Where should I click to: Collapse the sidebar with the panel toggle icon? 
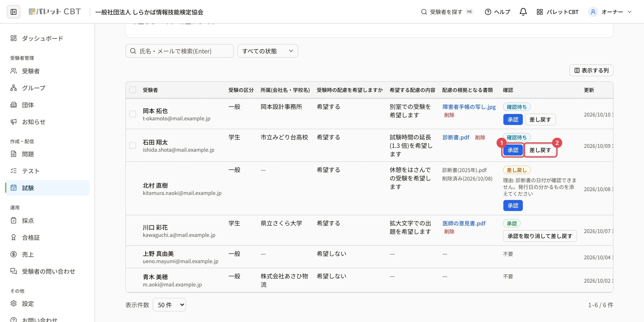coord(14,12)
